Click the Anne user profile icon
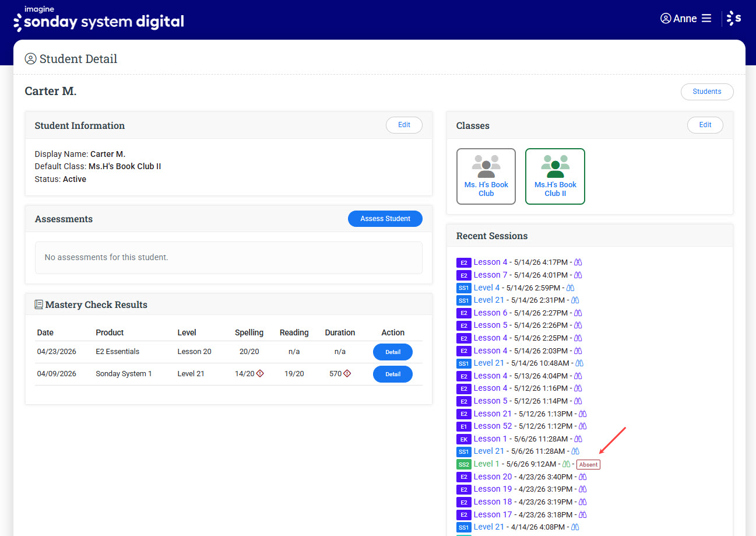This screenshot has height=536, width=756. coord(666,19)
